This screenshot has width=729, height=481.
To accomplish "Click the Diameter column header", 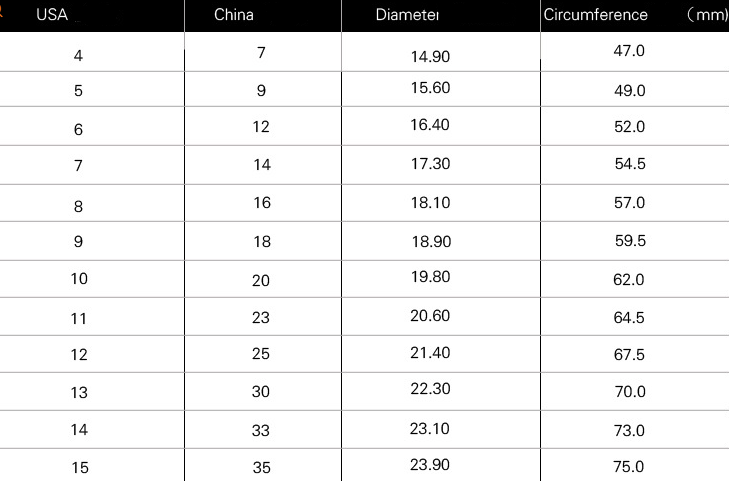I will [408, 15].
